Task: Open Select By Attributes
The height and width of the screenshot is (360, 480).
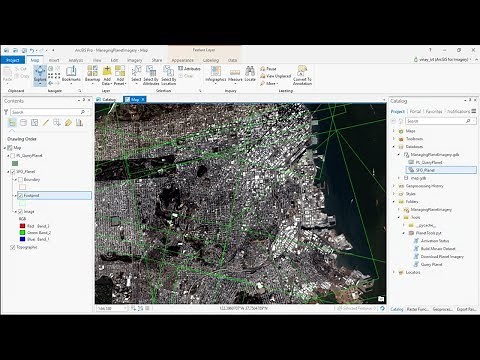Action: click(x=151, y=75)
